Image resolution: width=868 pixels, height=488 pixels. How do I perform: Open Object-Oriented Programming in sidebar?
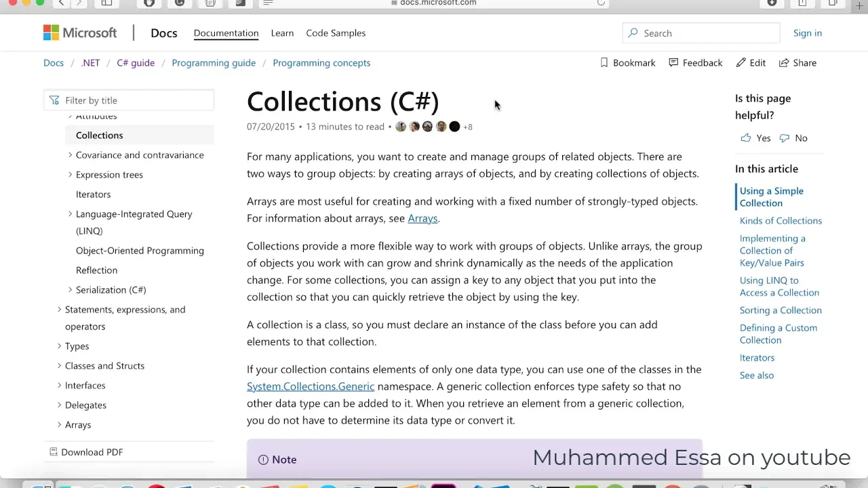tap(140, 250)
